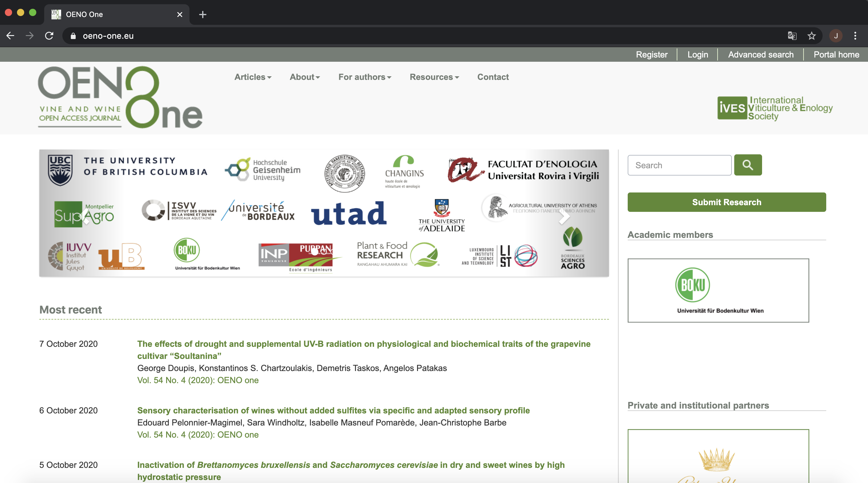Screen dimensions: 868x483
Task: Open the drought and UV-B radiation article
Action: 363,350
